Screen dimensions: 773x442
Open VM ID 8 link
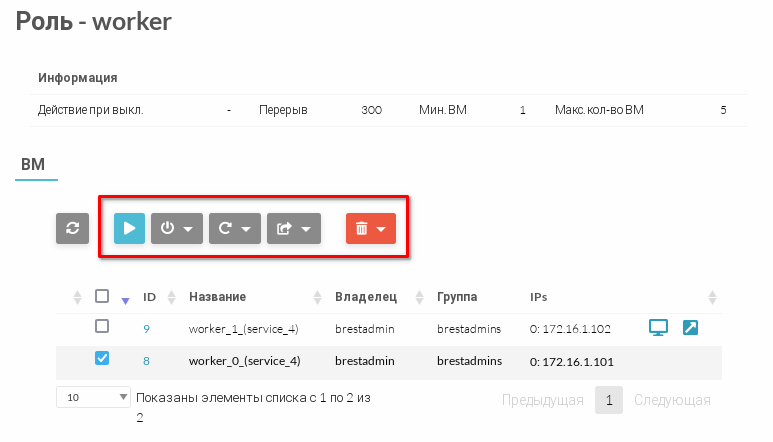click(146, 361)
